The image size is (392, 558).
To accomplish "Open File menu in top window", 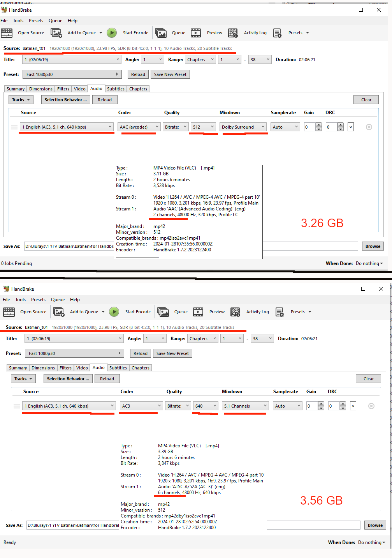I will [x=4, y=21].
